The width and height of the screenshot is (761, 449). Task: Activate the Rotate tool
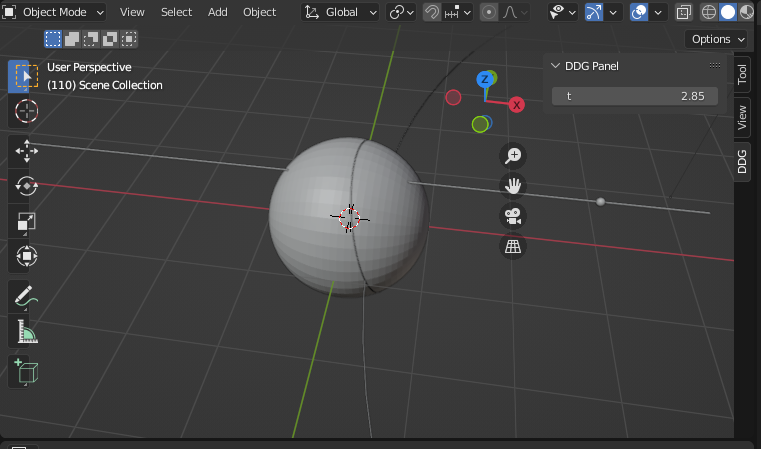[x=27, y=186]
